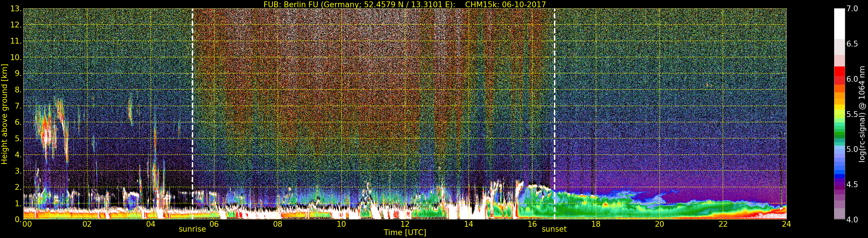Click the time axis tick label "12"

coord(405,224)
